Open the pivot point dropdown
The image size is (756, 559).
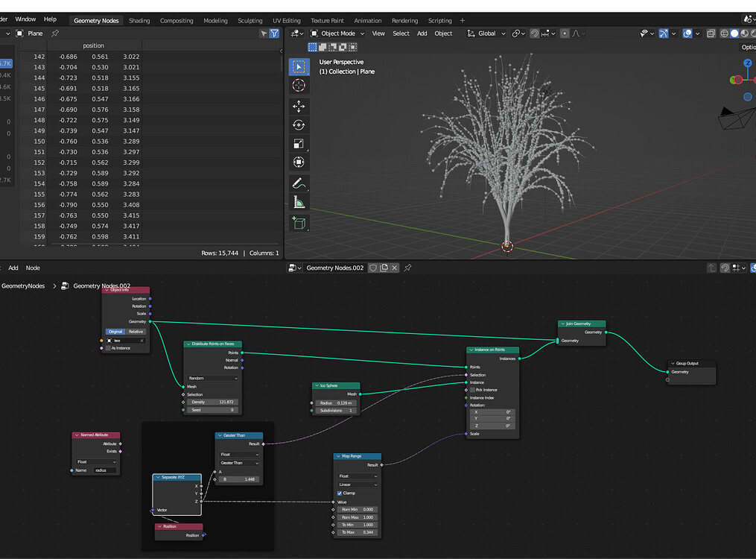point(518,34)
